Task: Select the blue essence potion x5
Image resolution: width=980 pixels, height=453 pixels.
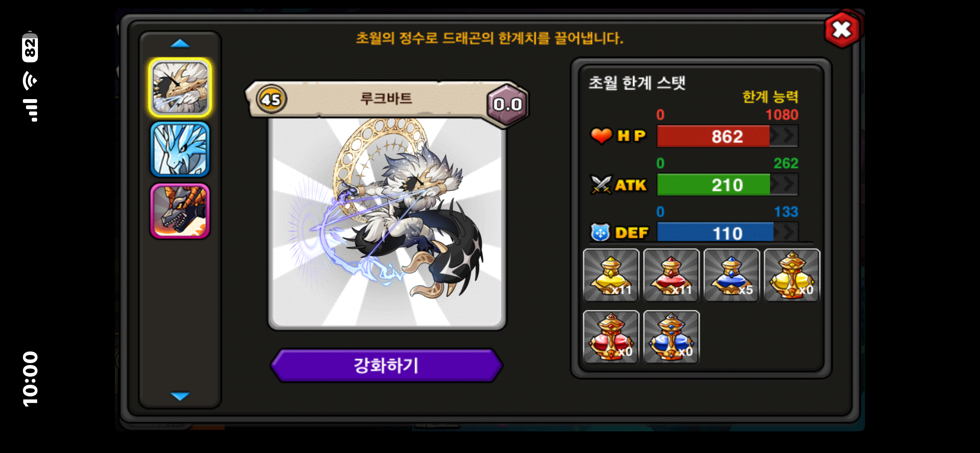Action: [732, 275]
